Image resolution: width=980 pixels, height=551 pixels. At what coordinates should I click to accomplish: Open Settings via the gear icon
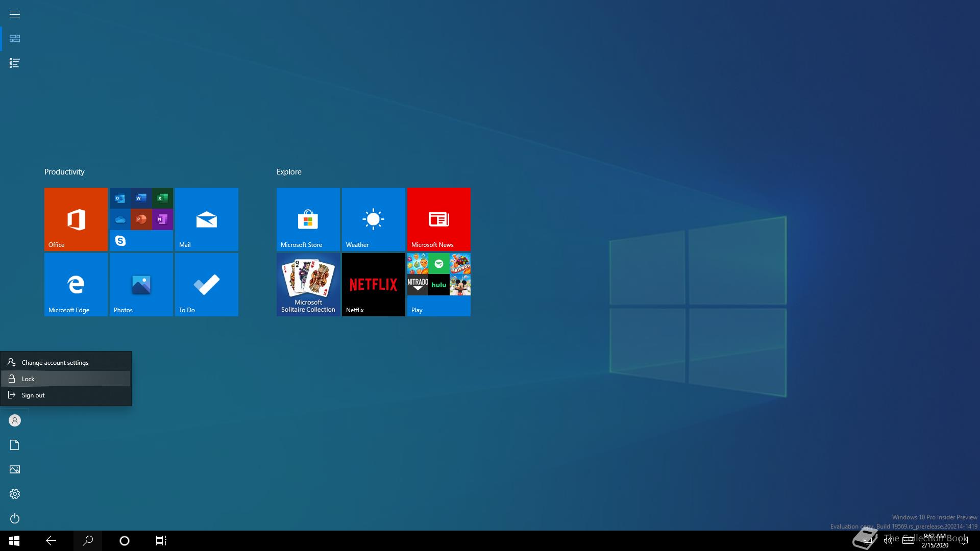pyautogui.click(x=15, y=494)
